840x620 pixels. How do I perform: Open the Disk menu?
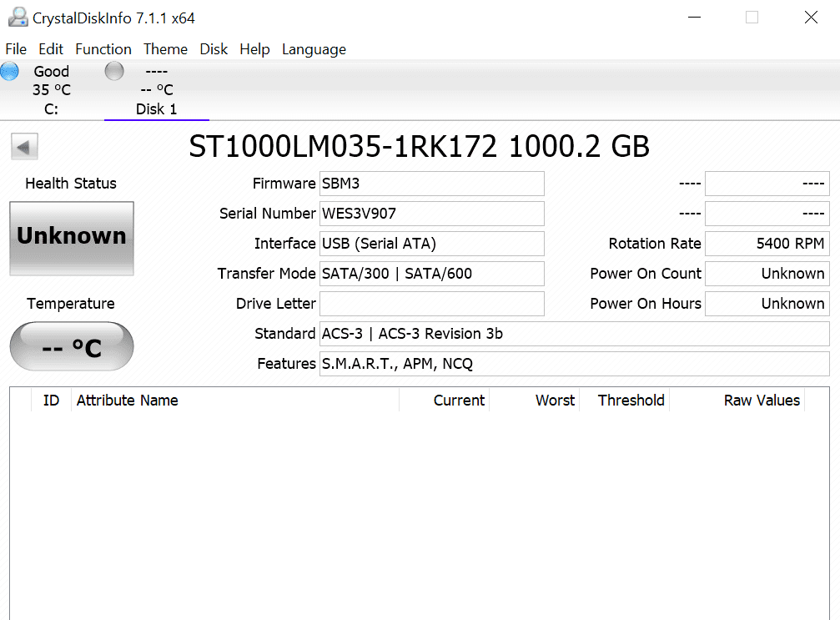[x=214, y=49]
